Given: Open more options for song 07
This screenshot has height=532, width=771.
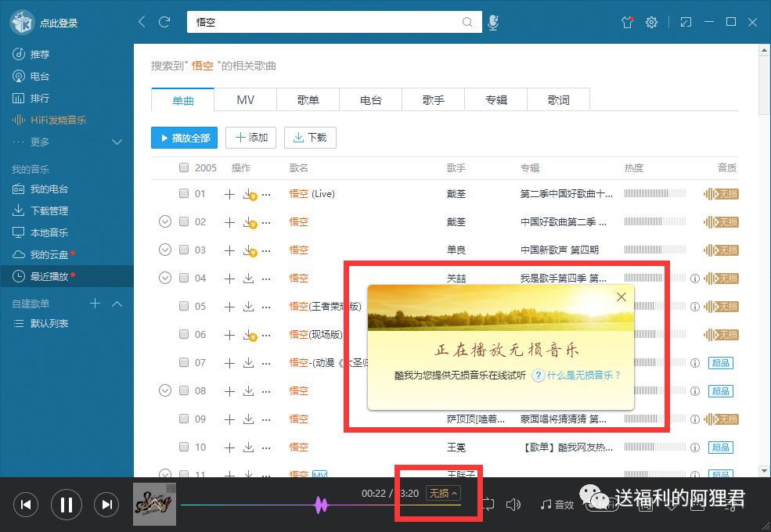Looking at the screenshot, I should [x=266, y=363].
